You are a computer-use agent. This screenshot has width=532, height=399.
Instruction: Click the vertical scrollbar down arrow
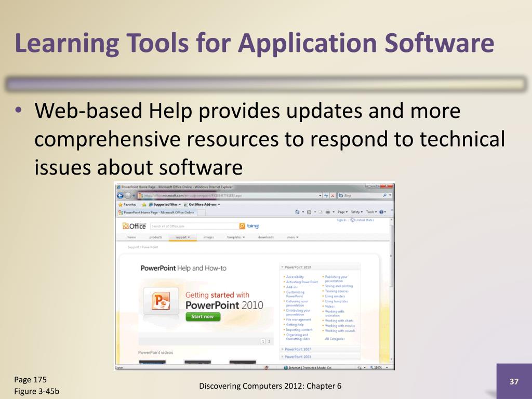[392, 360]
